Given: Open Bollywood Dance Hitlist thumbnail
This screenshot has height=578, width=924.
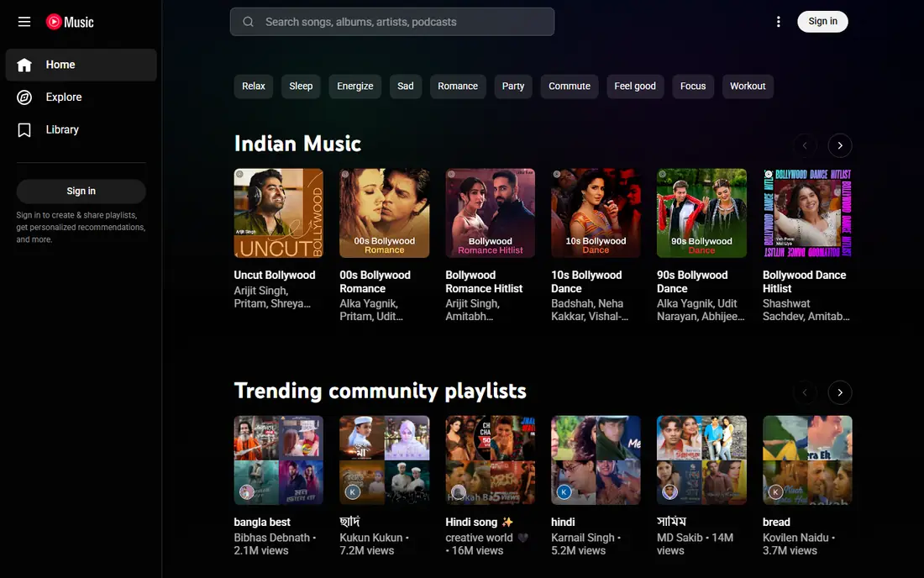Looking at the screenshot, I should [x=807, y=213].
